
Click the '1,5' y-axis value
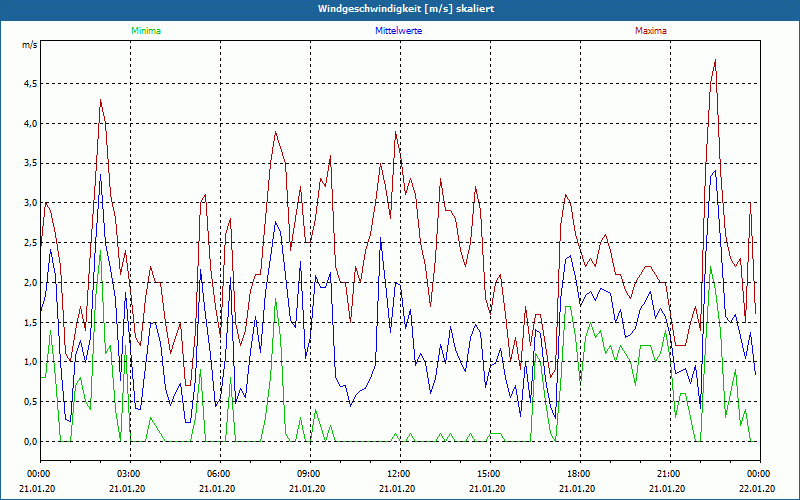coord(31,322)
